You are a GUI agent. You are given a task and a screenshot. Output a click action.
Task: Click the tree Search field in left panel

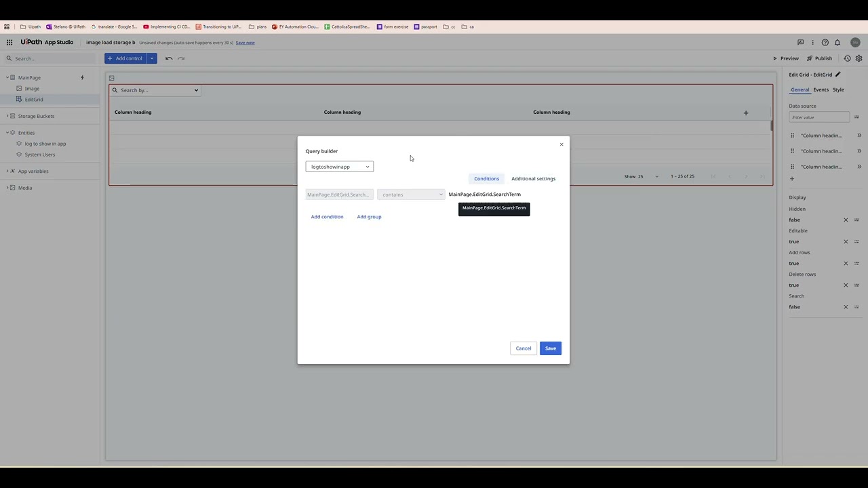(50, 58)
